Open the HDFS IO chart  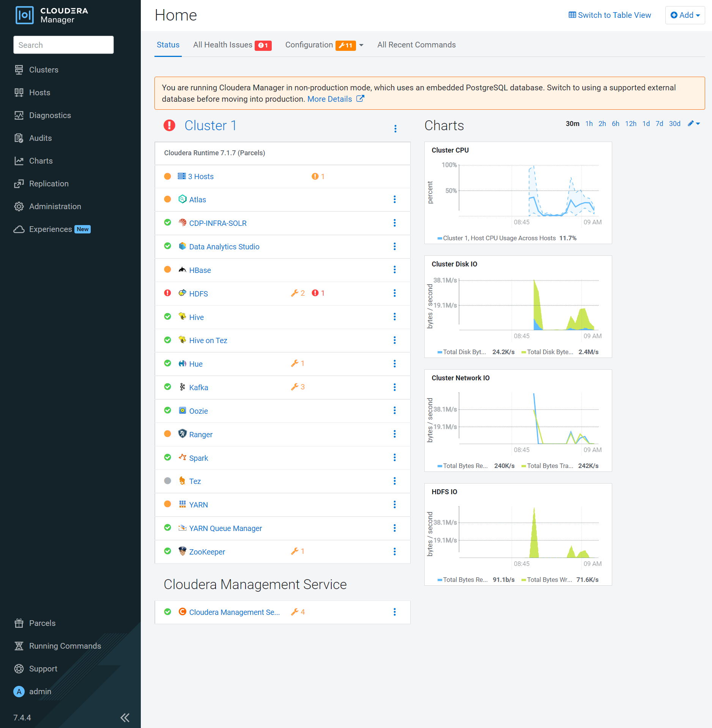[x=518, y=534]
